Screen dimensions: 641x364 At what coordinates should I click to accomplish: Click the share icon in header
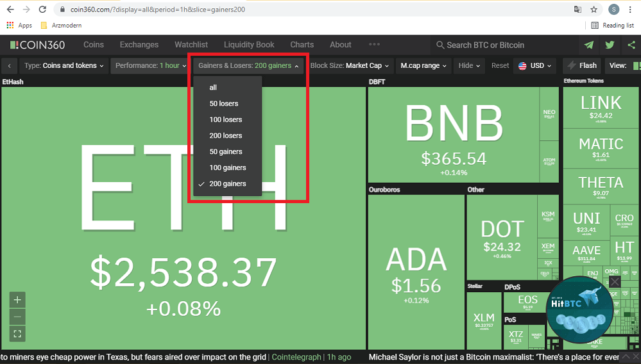tap(631, 45)
